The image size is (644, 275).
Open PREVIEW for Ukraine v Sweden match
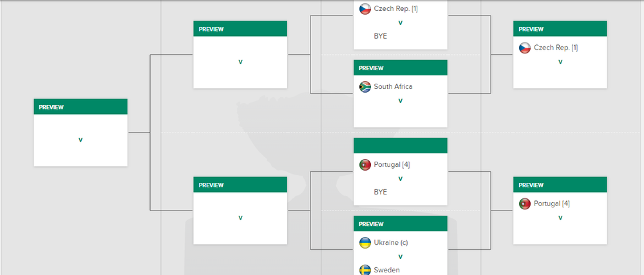[371, 224]
